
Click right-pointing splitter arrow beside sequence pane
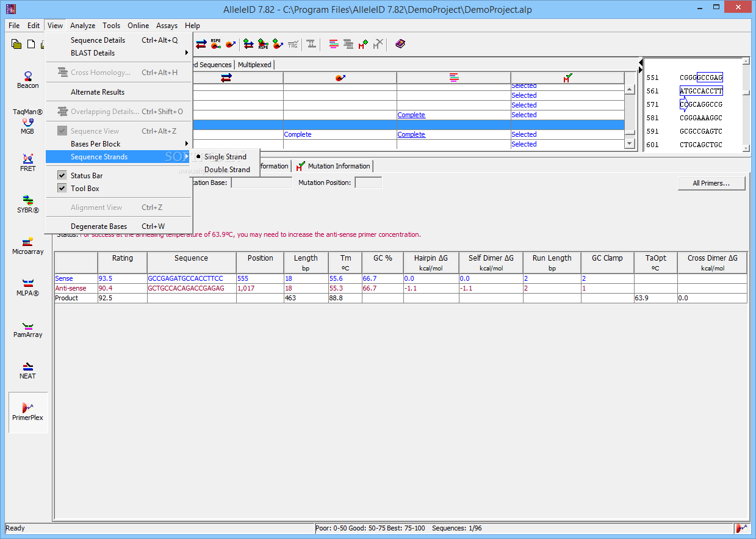coord(640,70)
